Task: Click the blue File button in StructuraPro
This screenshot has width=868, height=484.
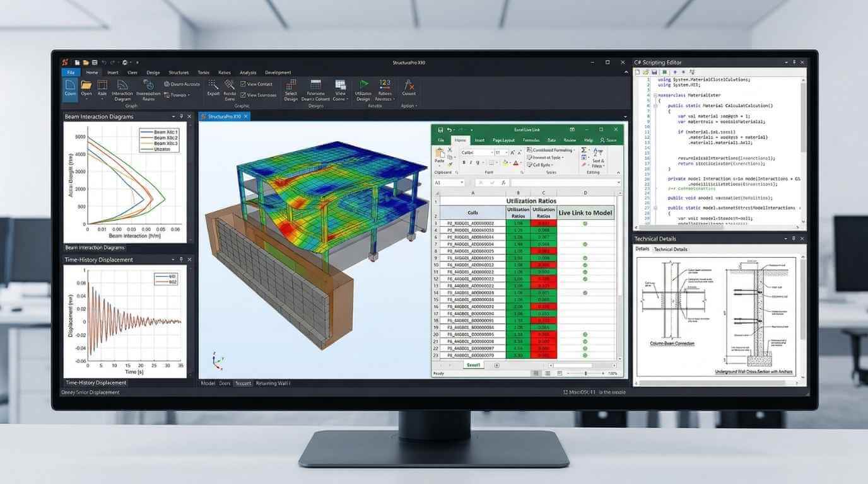Action: [x=71, y=72]
